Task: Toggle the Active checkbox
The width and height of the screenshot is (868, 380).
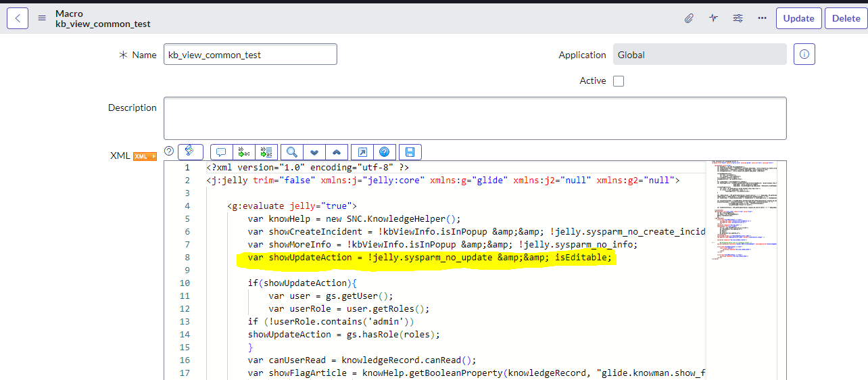Action: 619,81
